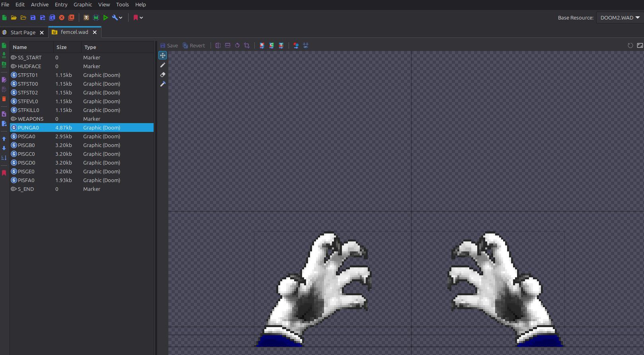
Task: Open the Archive menu
Action: click(x=40, y=4)
